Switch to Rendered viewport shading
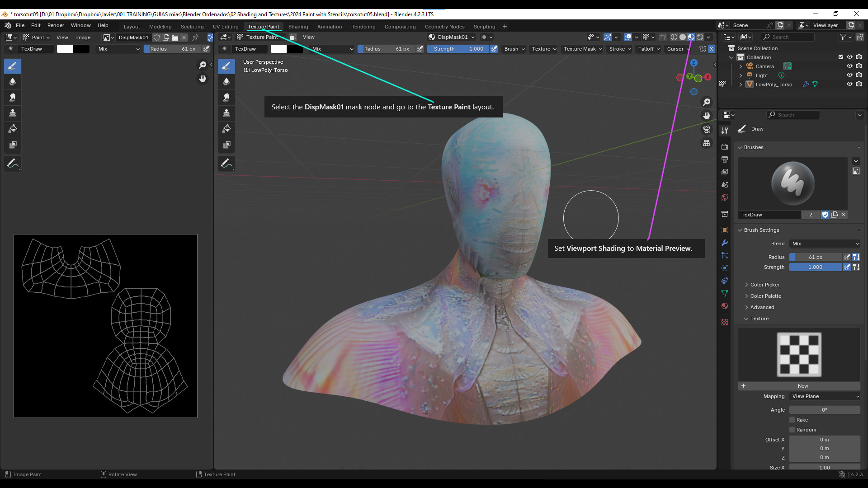Viewport: 868px width, 488px height. pyautogui.click(x=700, y=37)
